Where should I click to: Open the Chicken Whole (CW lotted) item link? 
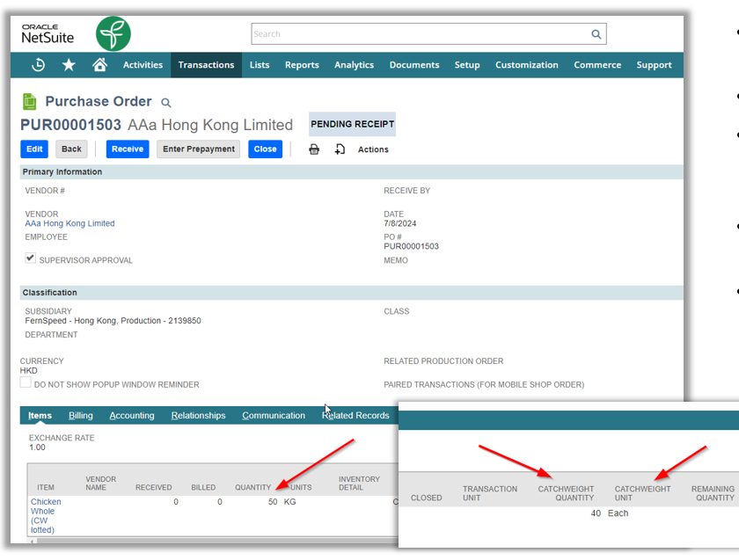46,516
